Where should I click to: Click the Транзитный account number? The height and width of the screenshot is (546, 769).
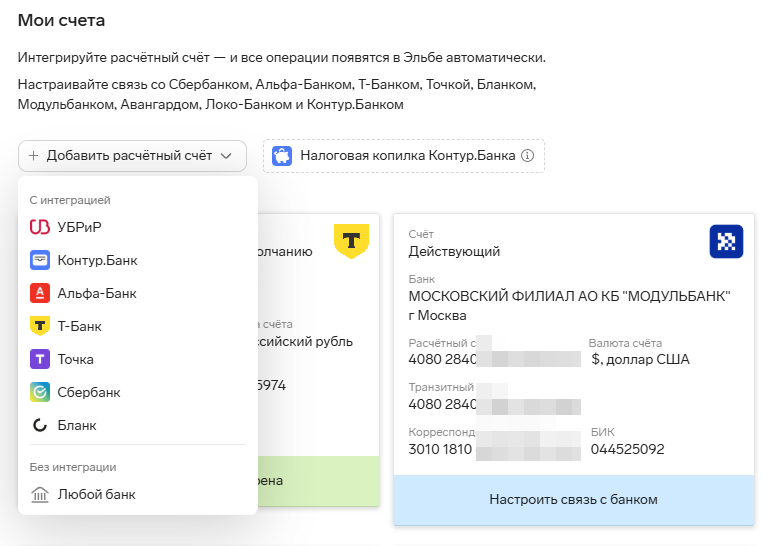[494, 404]
